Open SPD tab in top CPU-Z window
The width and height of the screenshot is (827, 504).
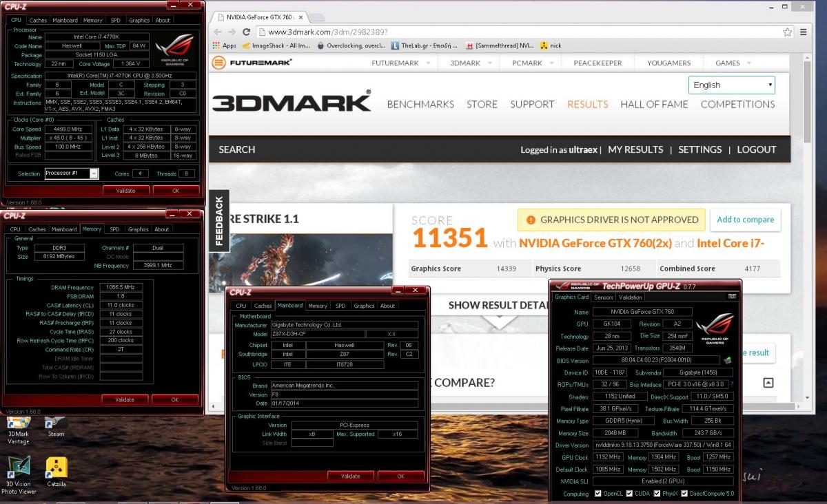115,20
